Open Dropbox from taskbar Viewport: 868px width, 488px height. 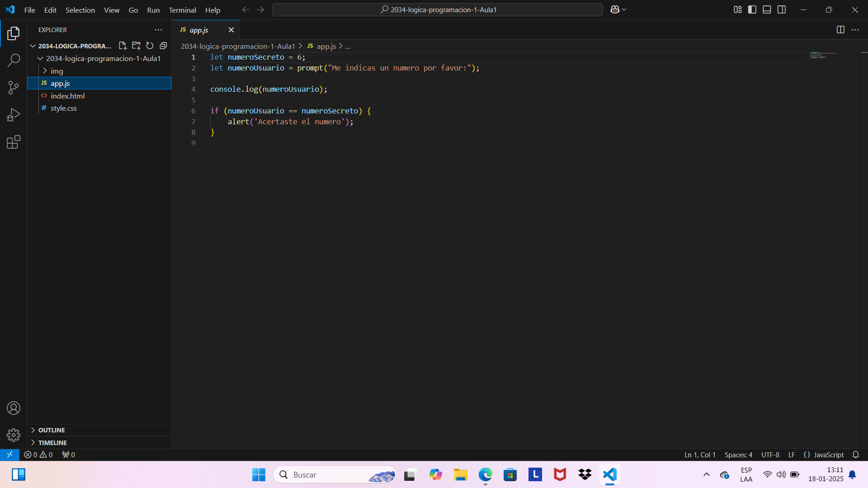(585, 474)
